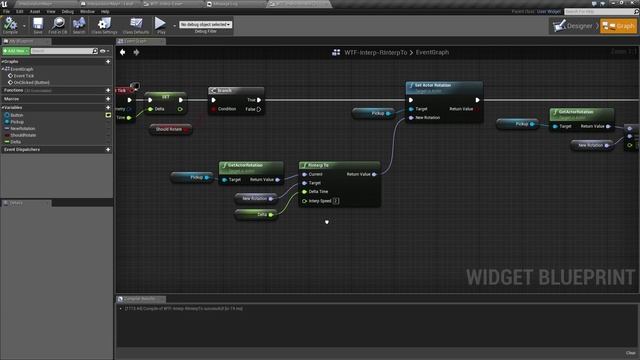Toggle the eye visibility of the Button variable
This screenshot has height=360, width=640.
pos(108,116)
